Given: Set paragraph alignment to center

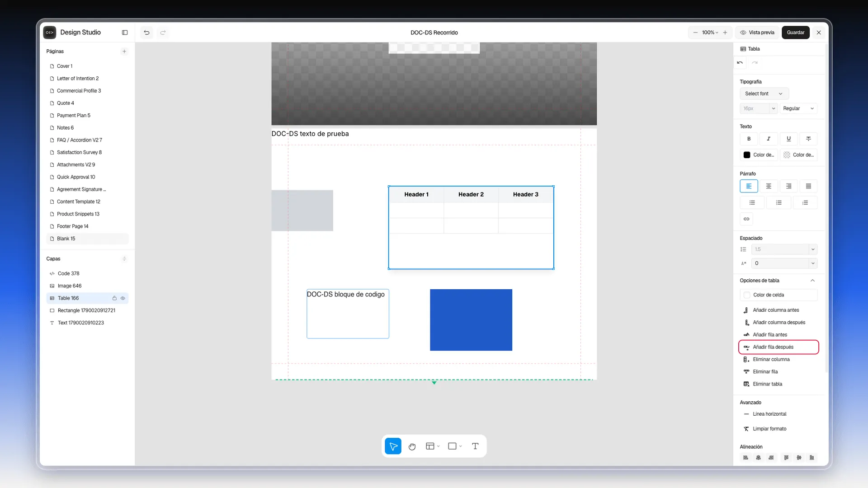Looking at the screenshot, I should tap(769, 186).
